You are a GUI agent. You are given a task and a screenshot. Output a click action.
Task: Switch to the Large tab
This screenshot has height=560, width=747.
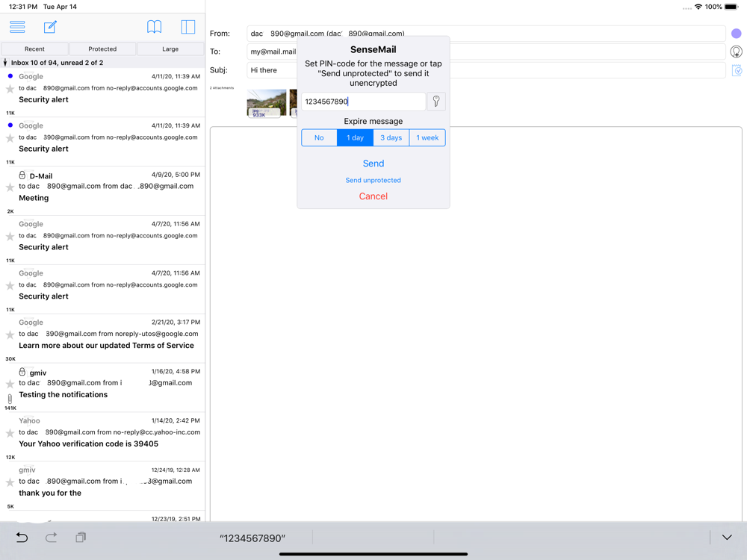pyautogui.click(x=170, y=49)
